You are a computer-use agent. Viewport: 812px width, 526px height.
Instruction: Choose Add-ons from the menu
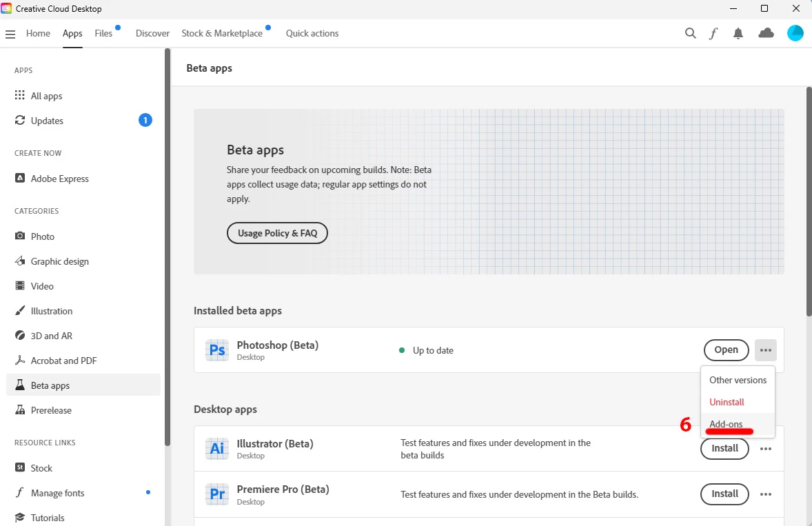(738, 424)
